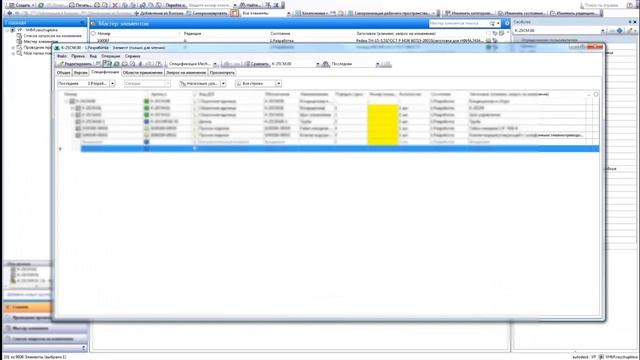
Task: Open the Правка menu
Action: pyautogui.click(x=78, y=56)
